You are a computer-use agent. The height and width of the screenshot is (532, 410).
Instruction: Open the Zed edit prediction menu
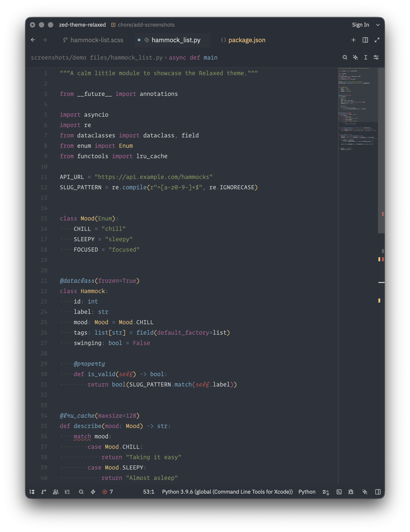point(326,492)
